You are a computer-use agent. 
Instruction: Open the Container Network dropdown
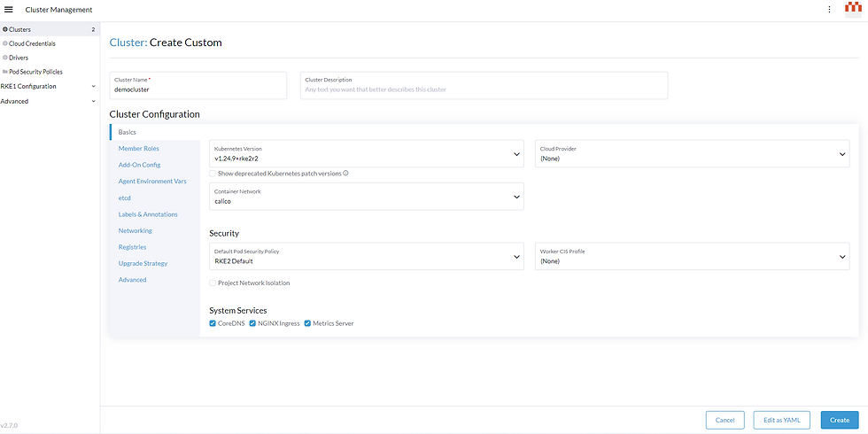click(x=367, y=197)
